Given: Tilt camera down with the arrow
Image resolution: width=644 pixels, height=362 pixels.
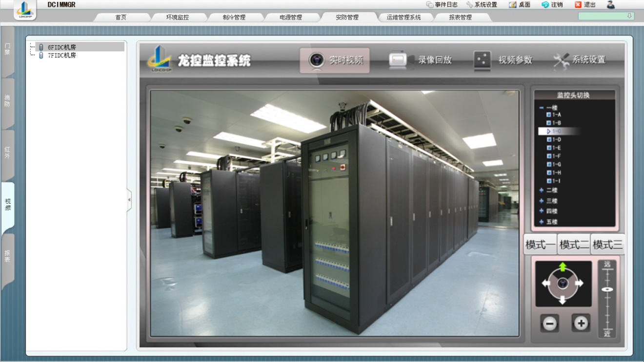Looking at the screenshot, I should tap(563, 300).
